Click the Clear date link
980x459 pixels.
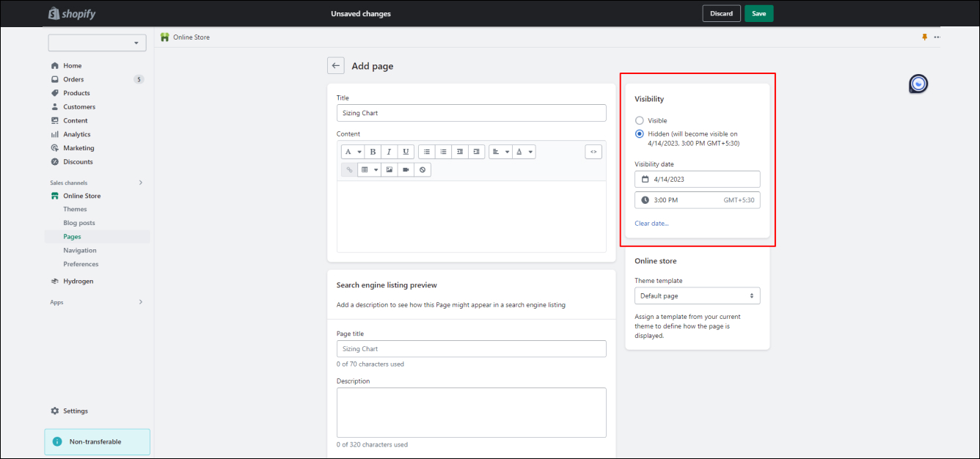pyautogui.click(x=651, y=224)
